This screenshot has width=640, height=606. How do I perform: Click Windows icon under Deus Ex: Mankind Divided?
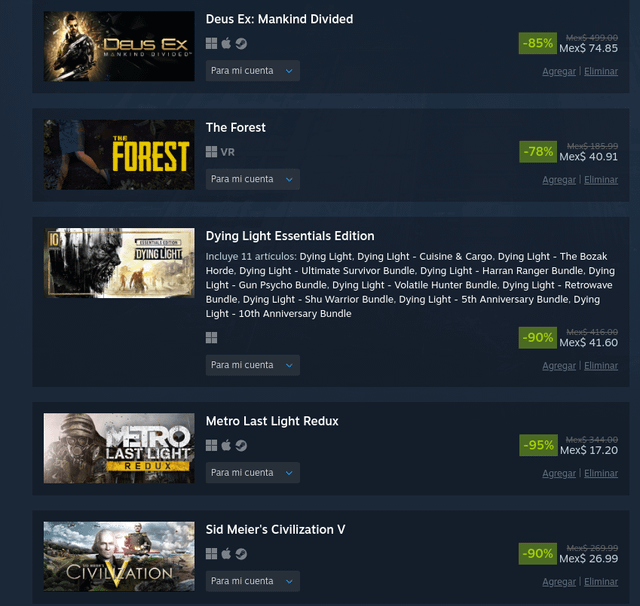[x=211, y=44]
